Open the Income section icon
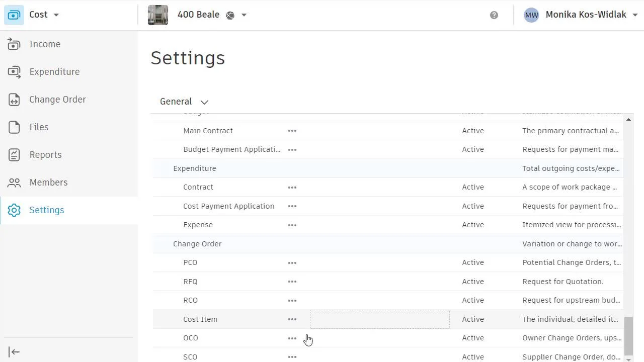Image resolution: width=644 pixels, height=362 pixels. coord(14,44)
